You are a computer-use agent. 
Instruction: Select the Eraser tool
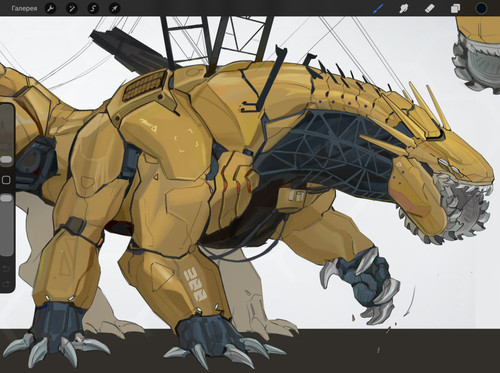tap(430, 8)
